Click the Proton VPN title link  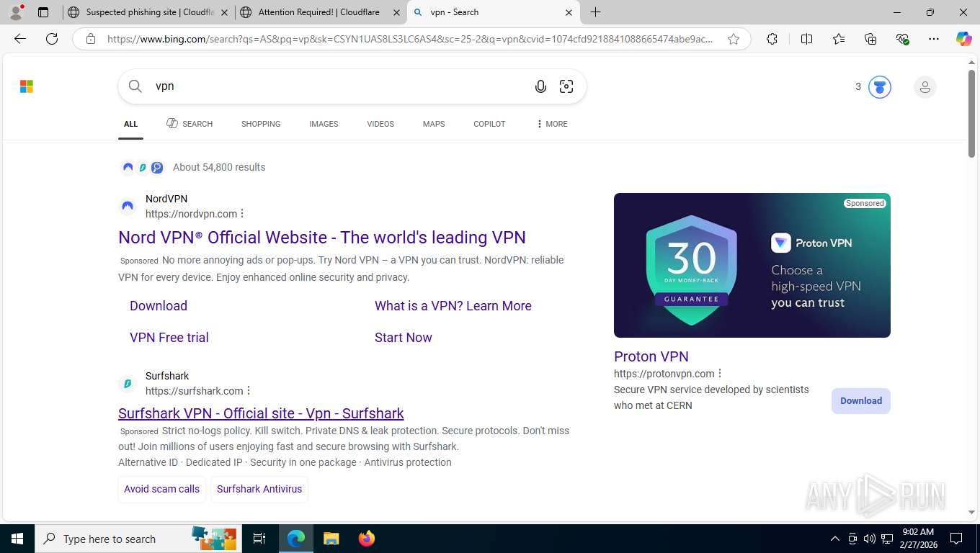point(651,356)
